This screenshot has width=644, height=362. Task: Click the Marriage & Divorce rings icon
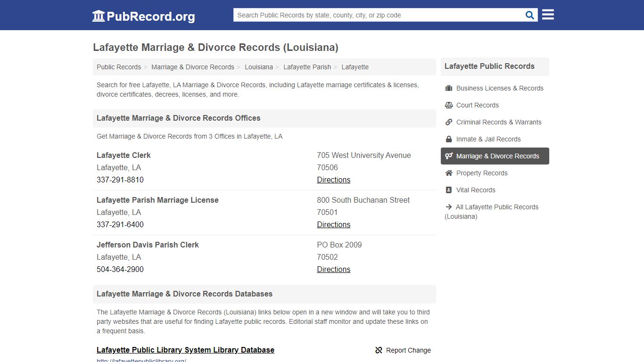449,156
